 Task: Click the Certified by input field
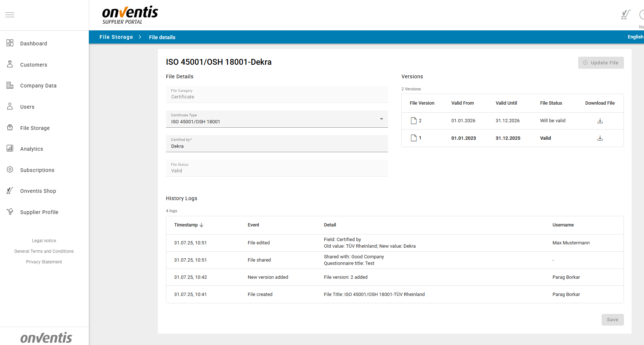click(276, 146)
